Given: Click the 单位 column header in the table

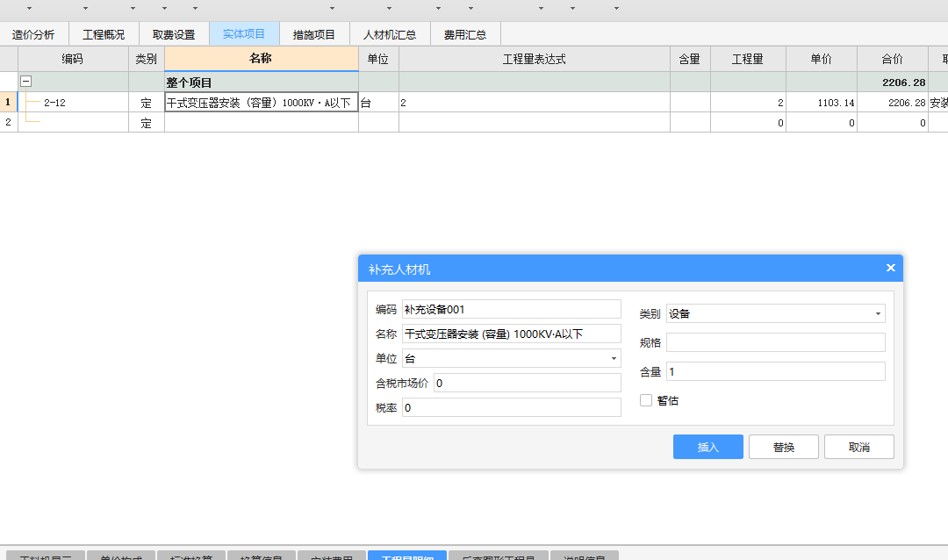Looking at the screenshot, I should [x=378, y=59].
